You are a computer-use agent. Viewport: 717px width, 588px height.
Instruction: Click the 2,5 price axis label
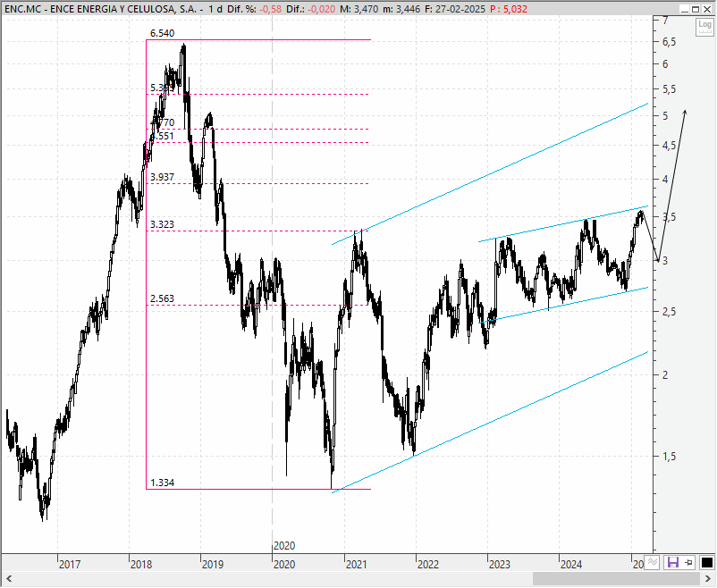(x=669, y=312)
